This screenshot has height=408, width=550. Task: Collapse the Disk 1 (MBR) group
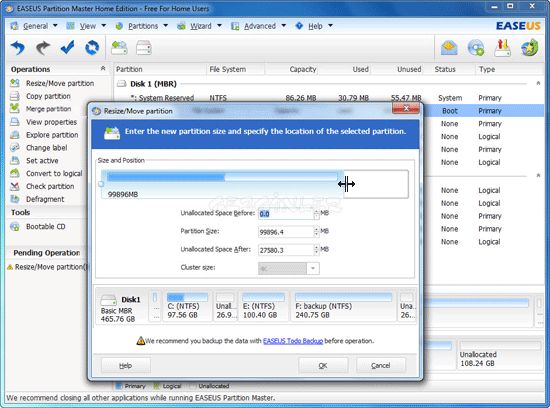(538, 83)
